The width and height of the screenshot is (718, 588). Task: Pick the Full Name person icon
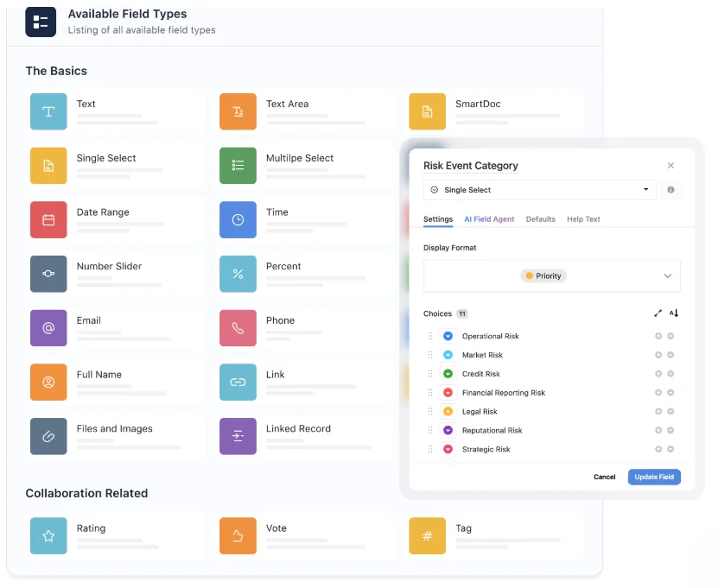click(48, 383)
